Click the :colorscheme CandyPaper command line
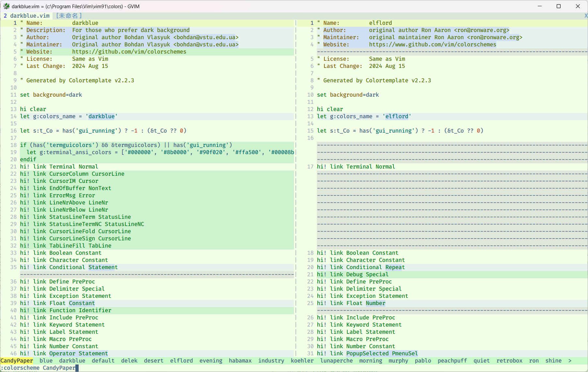This screenshot has width=588, height=372. click(x=38, y=368)
